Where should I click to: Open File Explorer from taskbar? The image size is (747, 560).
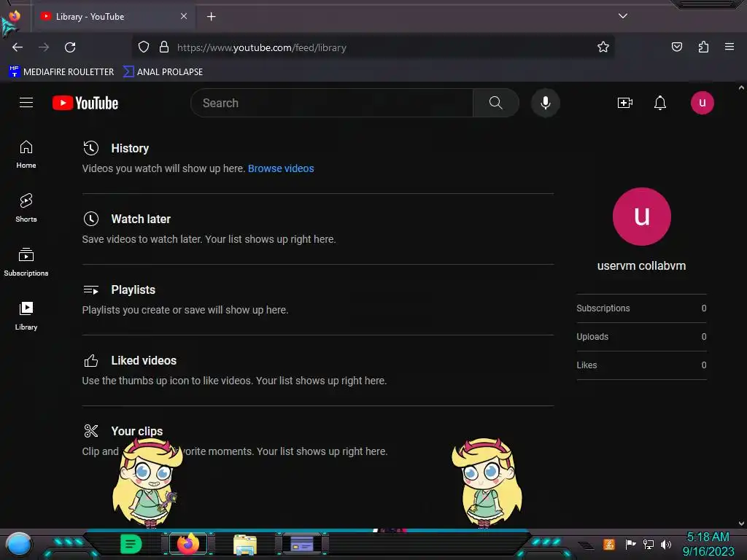(245, 545)
